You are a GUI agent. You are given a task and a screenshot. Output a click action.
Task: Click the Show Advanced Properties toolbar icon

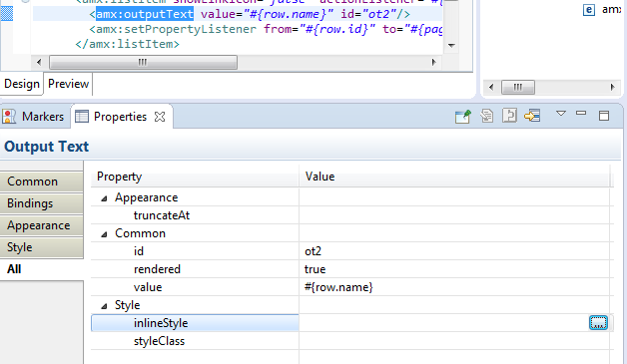point(510,116)
